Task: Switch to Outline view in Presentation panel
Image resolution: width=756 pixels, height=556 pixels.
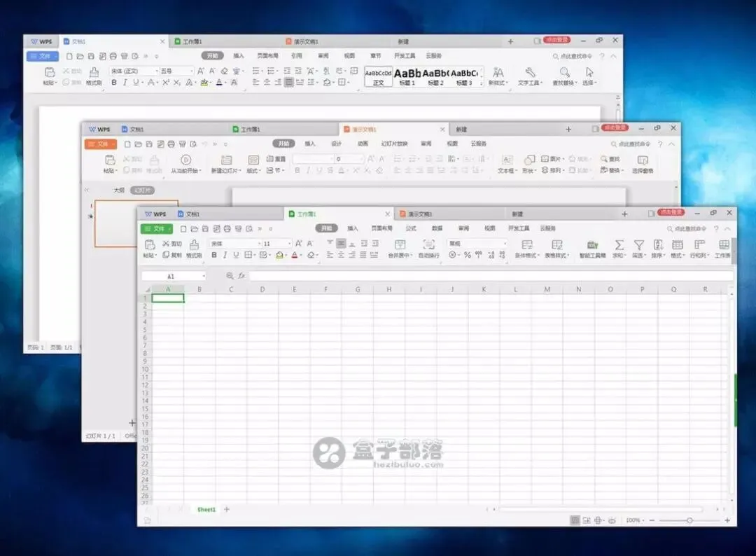Action: point(118,190)
